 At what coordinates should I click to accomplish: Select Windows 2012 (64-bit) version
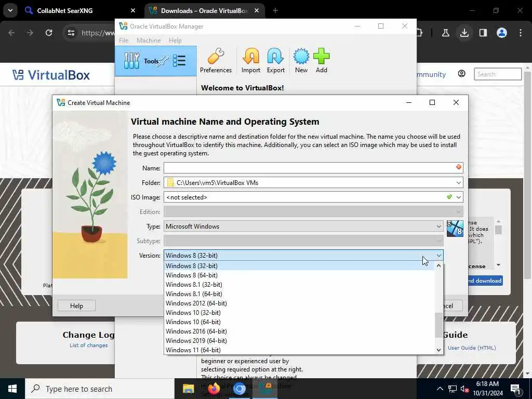299,303
